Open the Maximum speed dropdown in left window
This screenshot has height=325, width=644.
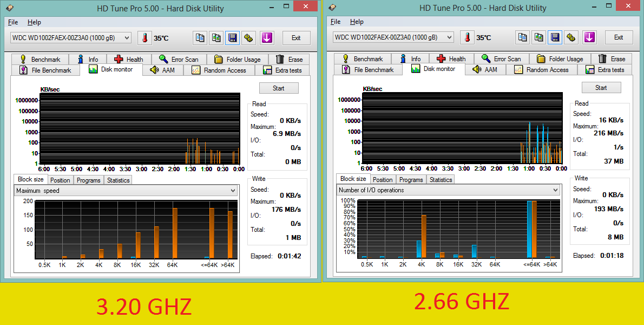pos(126,191)
